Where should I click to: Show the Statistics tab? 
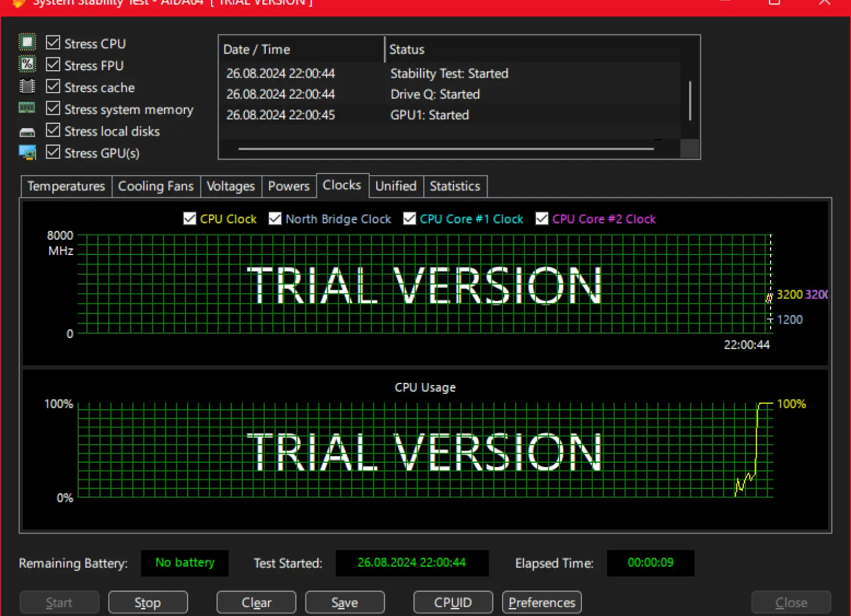point(455,186)
